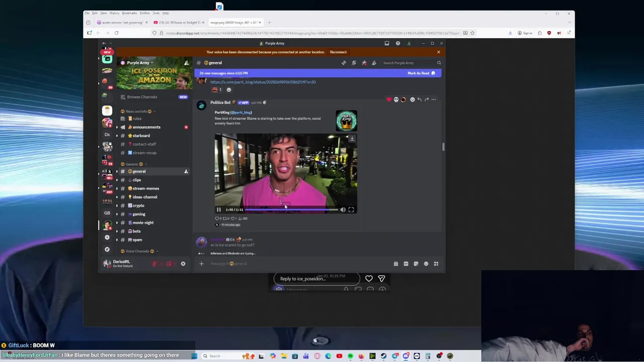Open browser Help menu

pyautogui.click(x=166, y=13)
